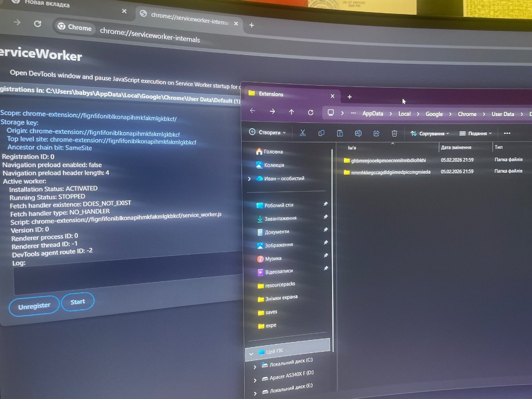532x399 pixels.
Task: Reload the Chrome serviceworker-internals page
Action: (x=38, y=23)
